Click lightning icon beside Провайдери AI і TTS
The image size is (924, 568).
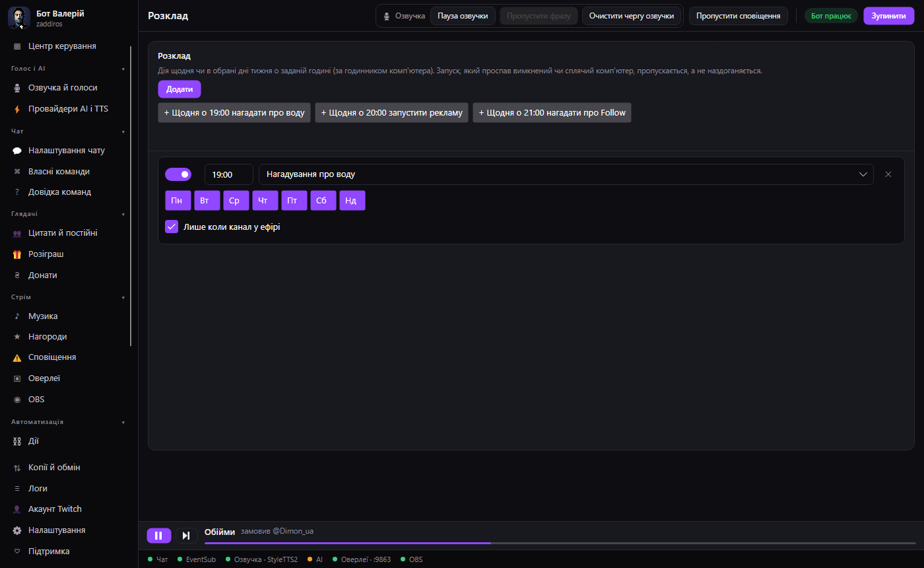(17, 109)
